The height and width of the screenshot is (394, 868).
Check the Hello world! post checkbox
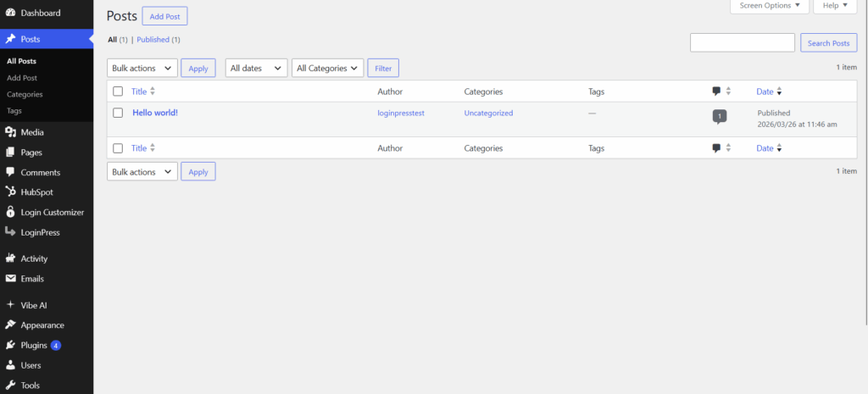pyautogui.click(x=117, y=113)
